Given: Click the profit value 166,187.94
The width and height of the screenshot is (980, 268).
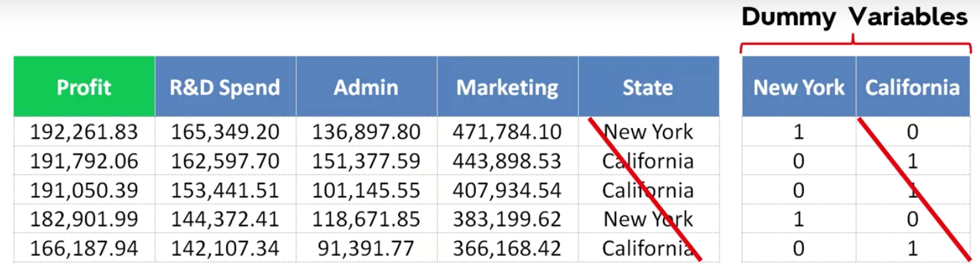Looking at the screenshot, I should [x=84, y=248].
